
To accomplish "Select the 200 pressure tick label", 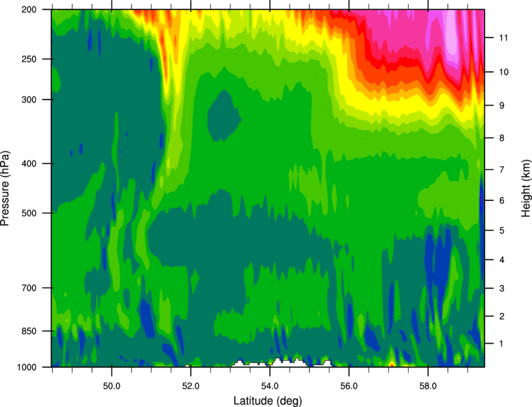I will pyautogui.click(x=29, y=9).
